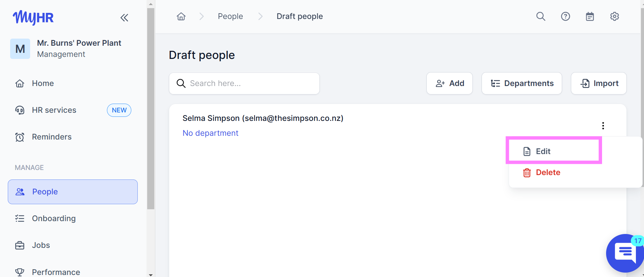Click the NEW badge beside HR services
Screen dimensions: 644x277
119,110
